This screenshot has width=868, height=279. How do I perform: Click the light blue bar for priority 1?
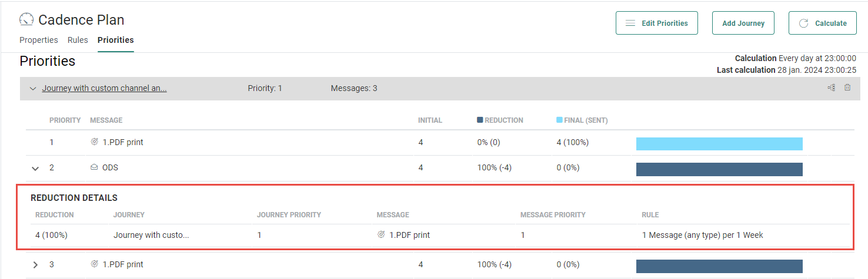coord(719,144)
